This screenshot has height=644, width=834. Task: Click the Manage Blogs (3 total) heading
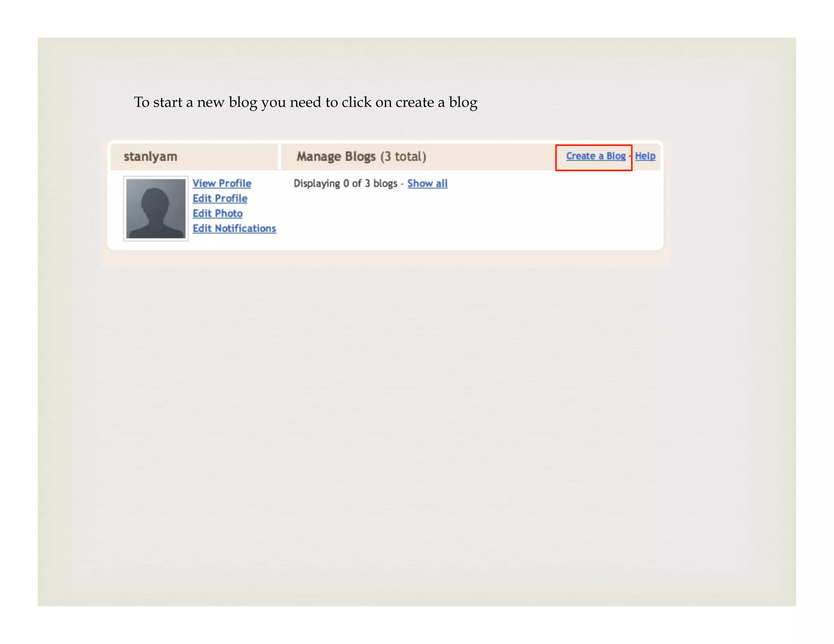pos(361,157)
